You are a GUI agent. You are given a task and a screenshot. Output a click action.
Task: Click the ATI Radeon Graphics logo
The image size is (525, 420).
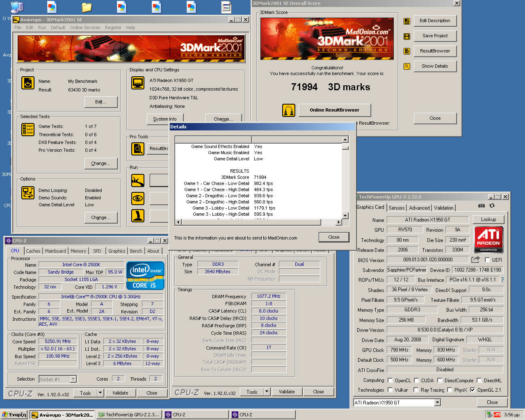pyautogui.click(x=488, y=240)
